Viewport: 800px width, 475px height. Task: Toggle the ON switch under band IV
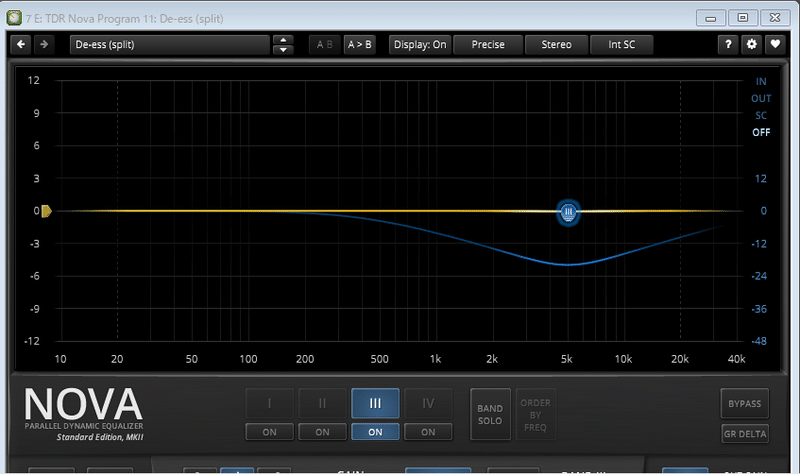(428, 432)
